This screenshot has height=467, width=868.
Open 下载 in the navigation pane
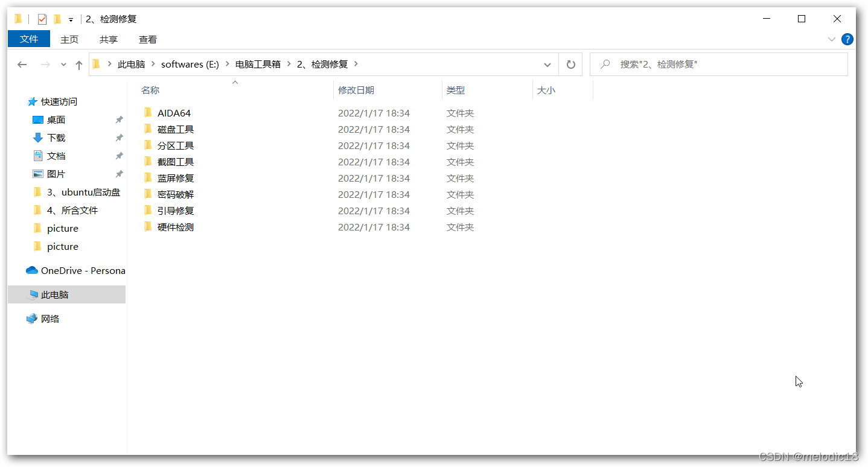pos(56,138)
